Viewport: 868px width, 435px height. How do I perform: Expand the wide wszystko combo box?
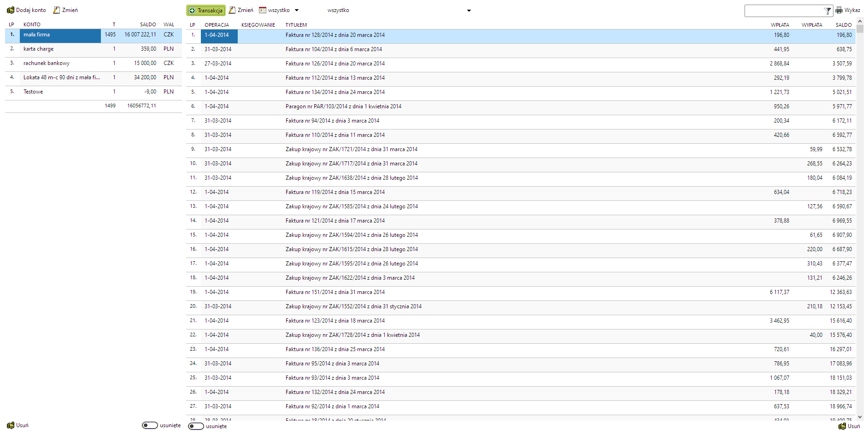469,11
